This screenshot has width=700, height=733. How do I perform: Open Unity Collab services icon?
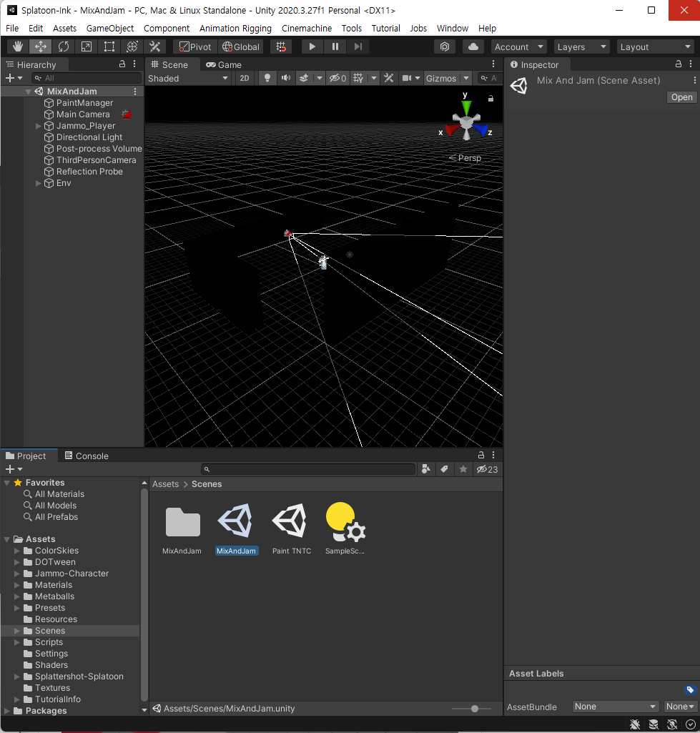point(445,46)
